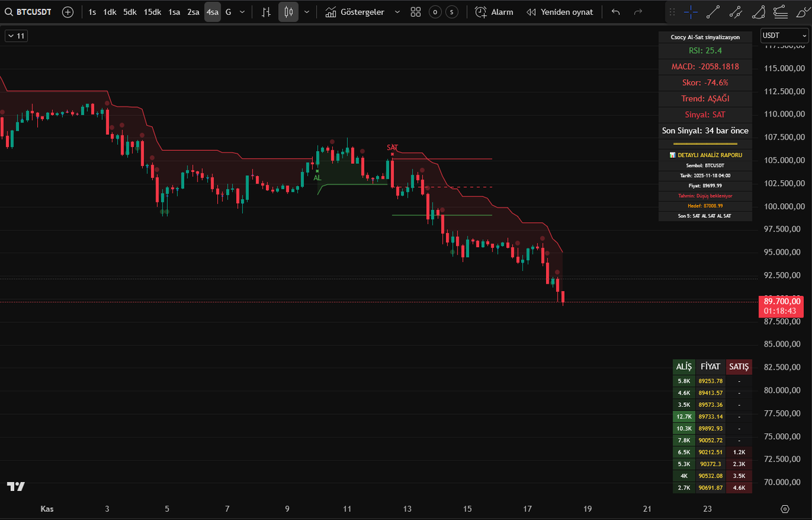
Task: Select the 1sa timeframe
Action: tap(175, 12)
